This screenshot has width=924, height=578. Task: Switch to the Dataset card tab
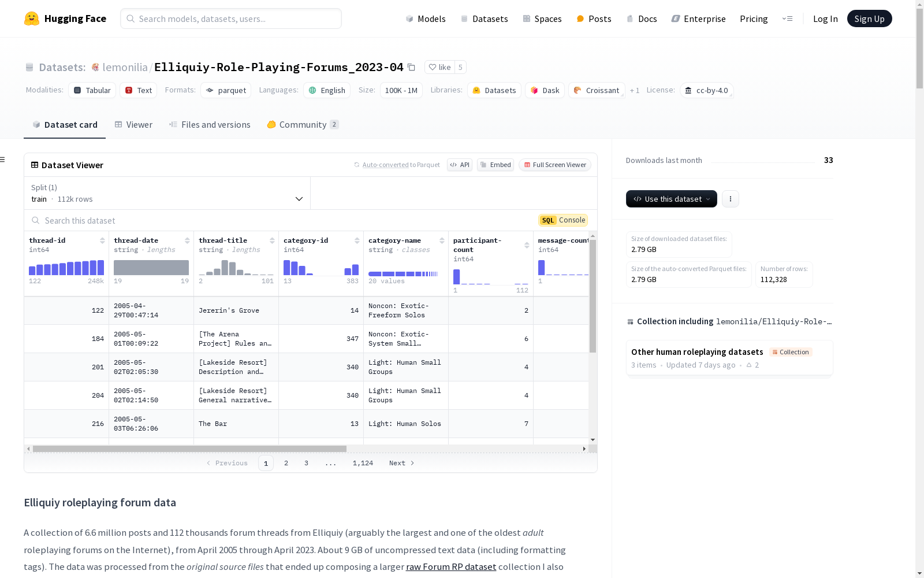pyautogui.click(x=65, y=125)
